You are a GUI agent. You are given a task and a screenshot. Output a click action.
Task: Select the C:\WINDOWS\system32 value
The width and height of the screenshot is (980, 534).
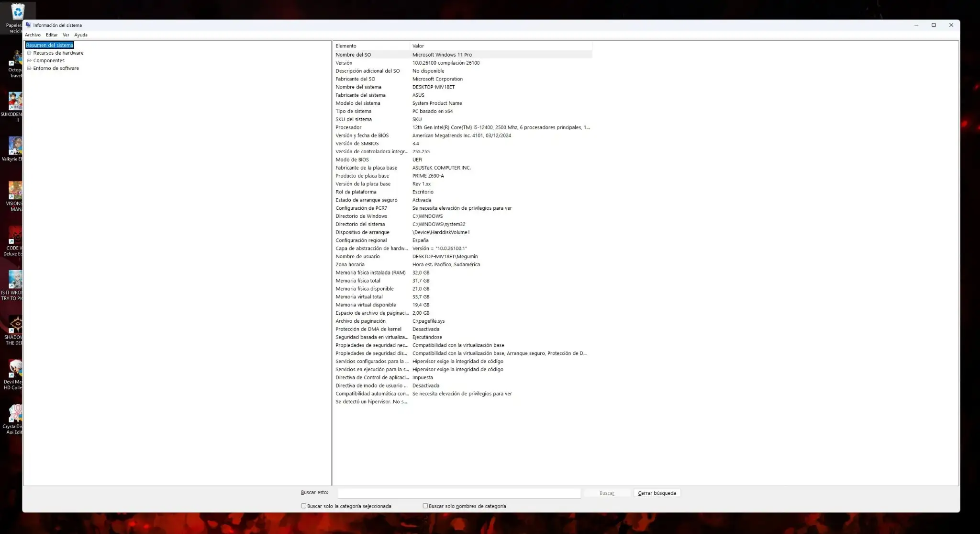pyautogui.click(x=439, y=224)
